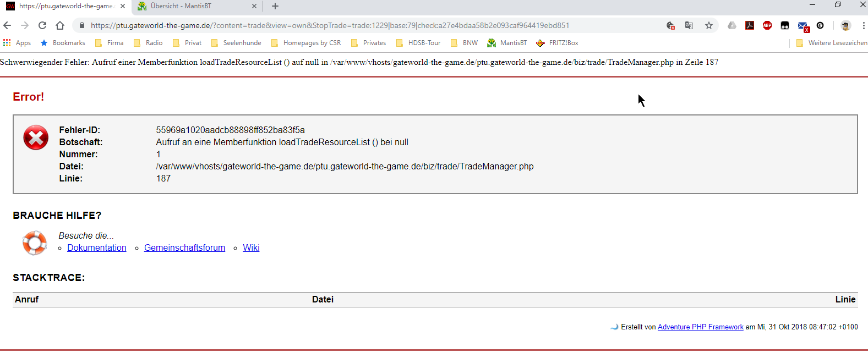Click the blocked cookies icon in address bar
The height and width of the screenshot is (358, 868).
point(670,25)
